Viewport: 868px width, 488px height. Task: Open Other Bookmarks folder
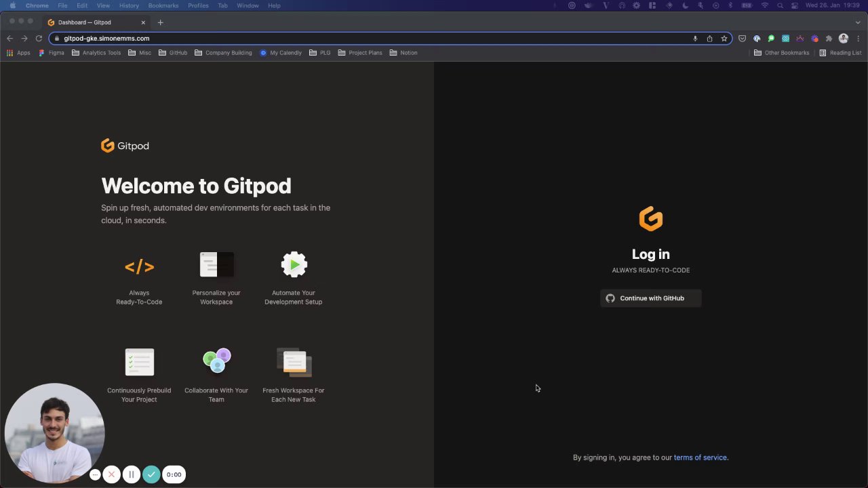(781, 53)
